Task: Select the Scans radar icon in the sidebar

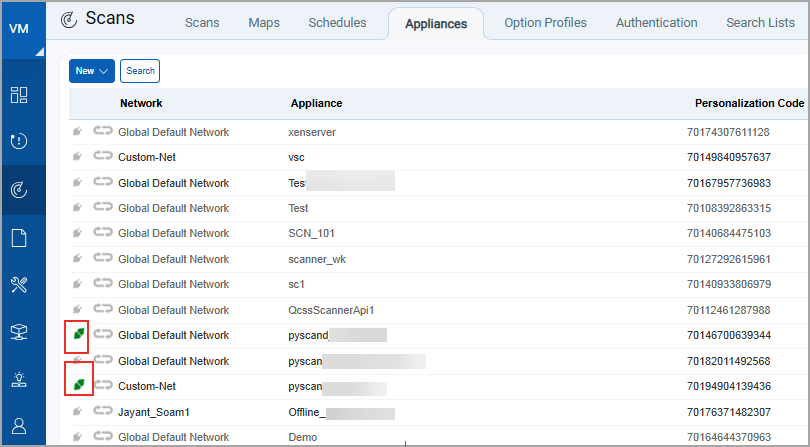Action: 19,191
